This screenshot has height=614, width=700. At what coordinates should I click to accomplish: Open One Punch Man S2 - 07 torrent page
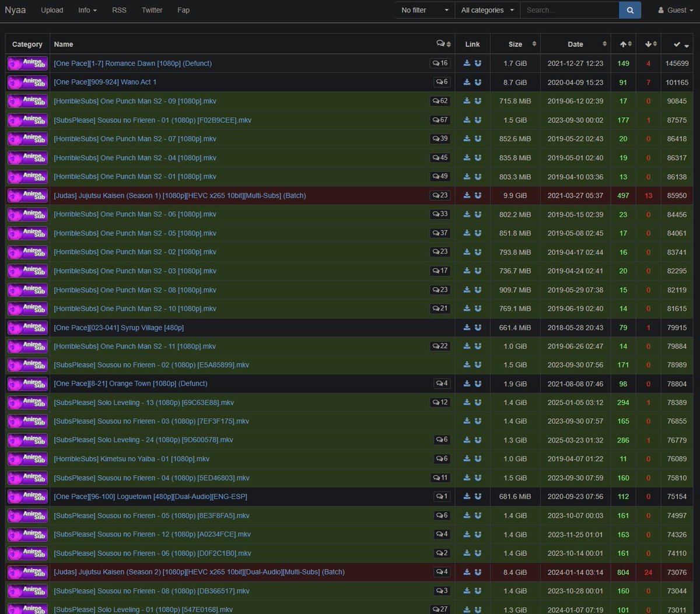[x=135, y=139]
